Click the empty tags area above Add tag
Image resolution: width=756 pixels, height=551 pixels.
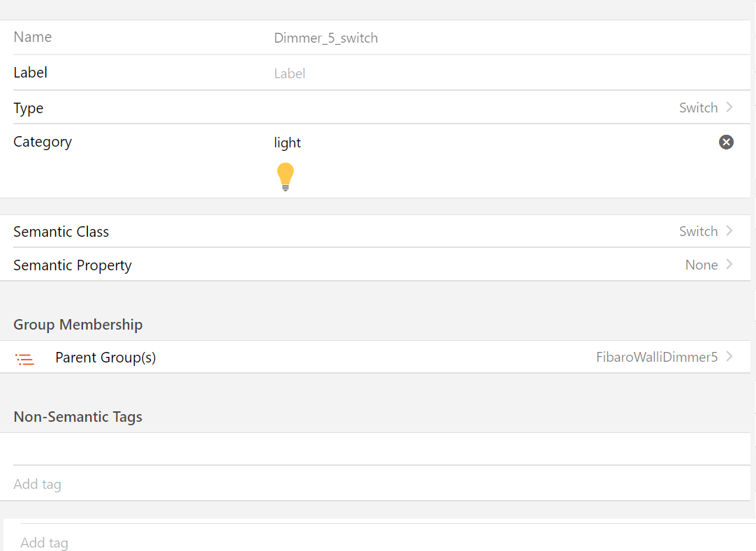click(377, 449)
